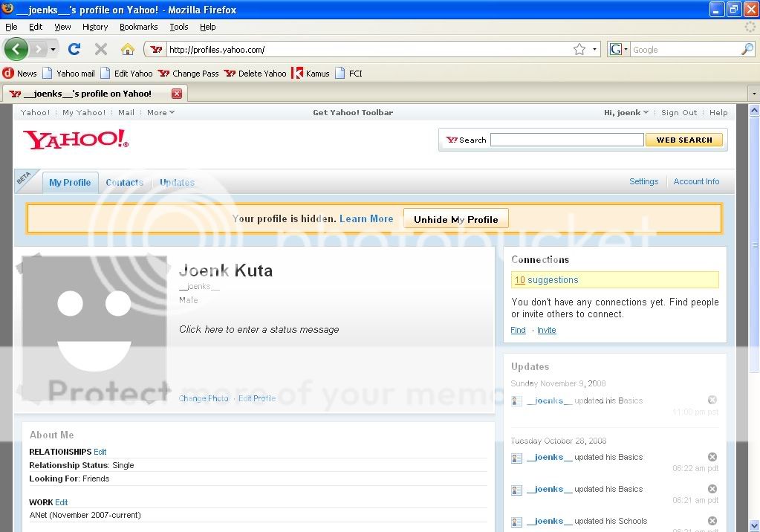The height and width of the screenshot is (532, 760).
Task: Click the Yahoo! logo
Action: click(76, 139)
